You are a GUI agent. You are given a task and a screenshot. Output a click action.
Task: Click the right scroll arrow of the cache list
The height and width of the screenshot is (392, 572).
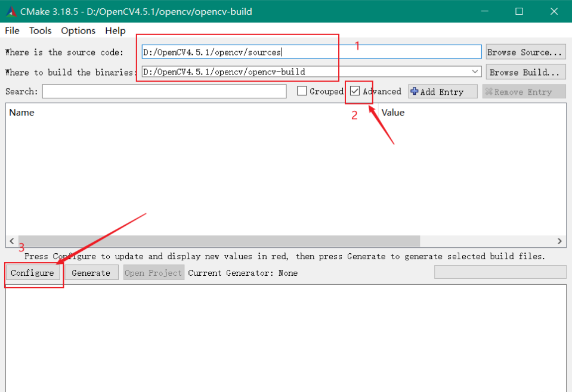click(559, 241)
